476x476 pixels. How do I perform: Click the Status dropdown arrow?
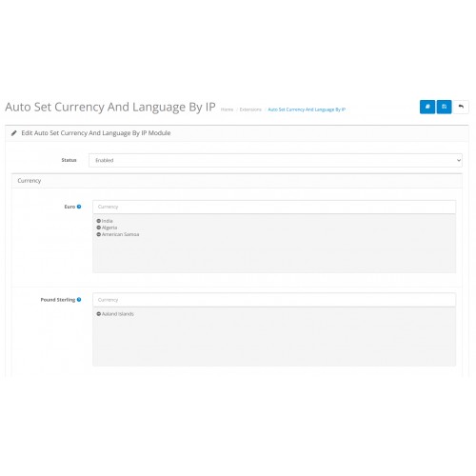pyautogui.click(x=459, y=160)
